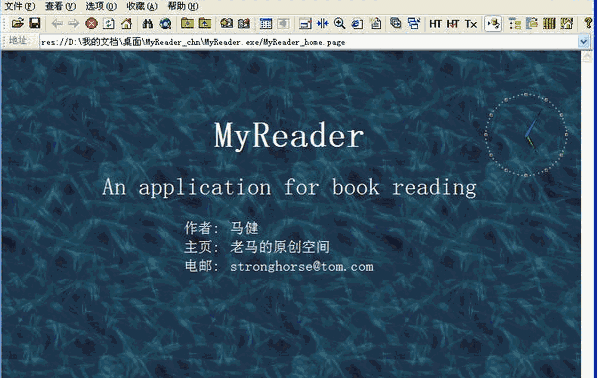Go to the home page house icon

126,24
